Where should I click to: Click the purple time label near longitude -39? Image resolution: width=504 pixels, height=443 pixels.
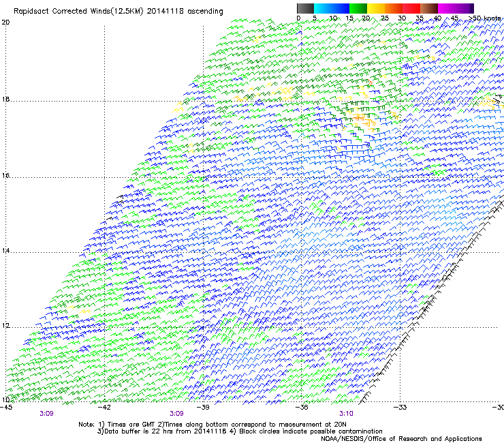click(177, 414)
